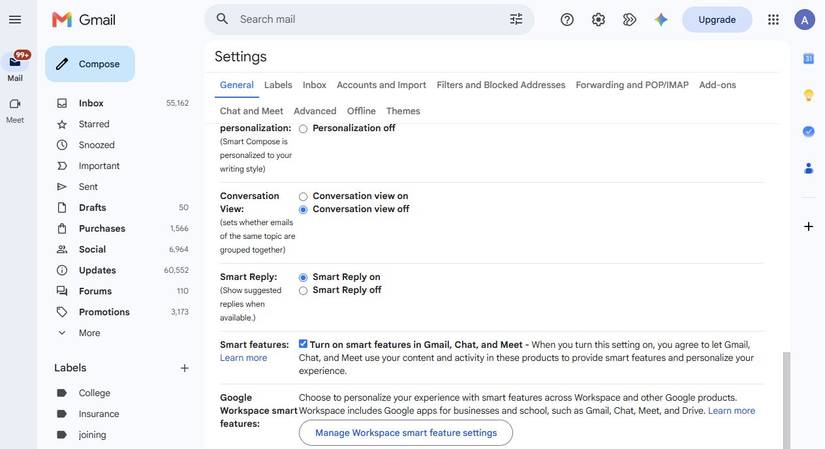Open the Gemini sparkle icon
This screenshot has height=449, width=825.
coord(661,19)
